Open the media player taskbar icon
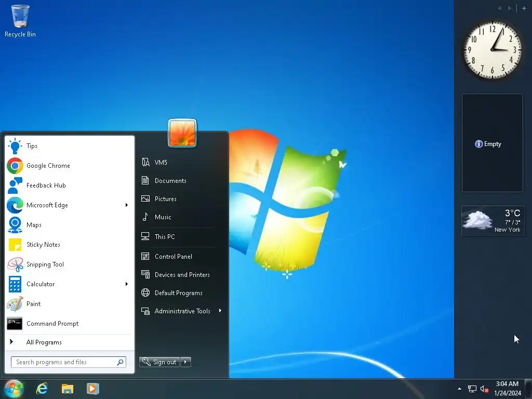532x399 pixels. tap(92, 389)
